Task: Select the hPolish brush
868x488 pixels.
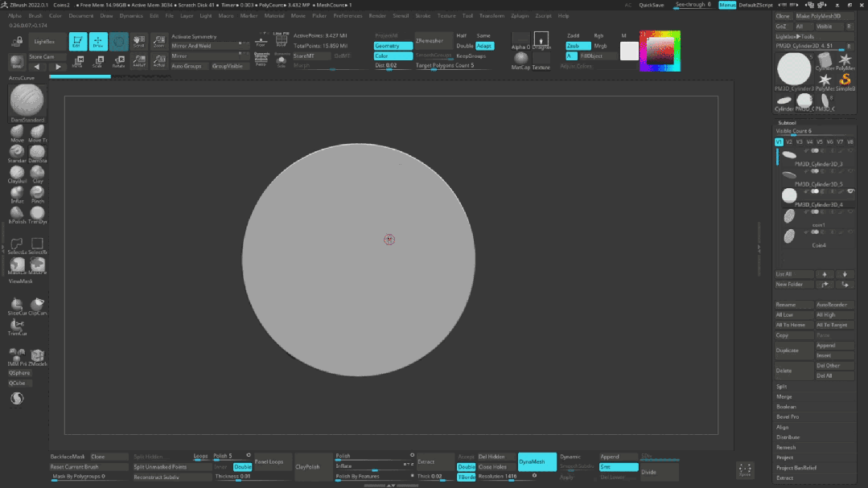Action: pos(17,215)
